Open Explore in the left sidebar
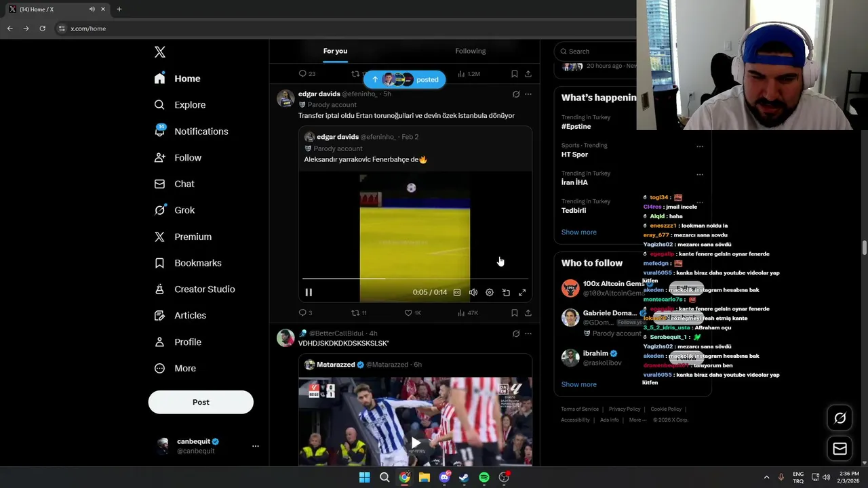868x488 pixels. (180, 105)
